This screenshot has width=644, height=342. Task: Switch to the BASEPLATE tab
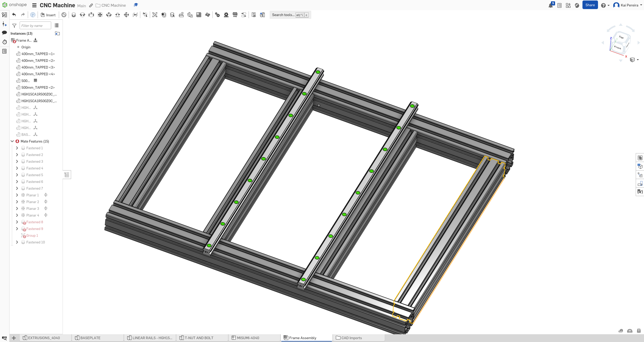(90, 338)
